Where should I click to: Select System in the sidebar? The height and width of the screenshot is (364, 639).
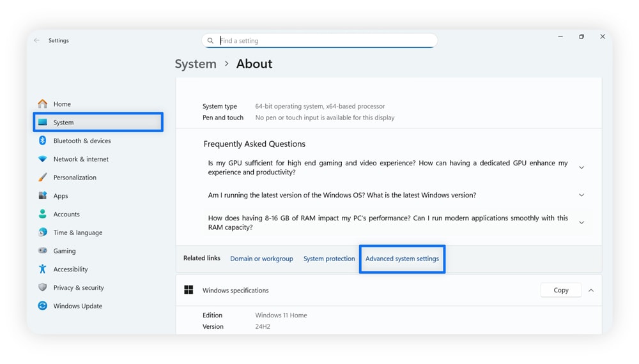(98, 122)
